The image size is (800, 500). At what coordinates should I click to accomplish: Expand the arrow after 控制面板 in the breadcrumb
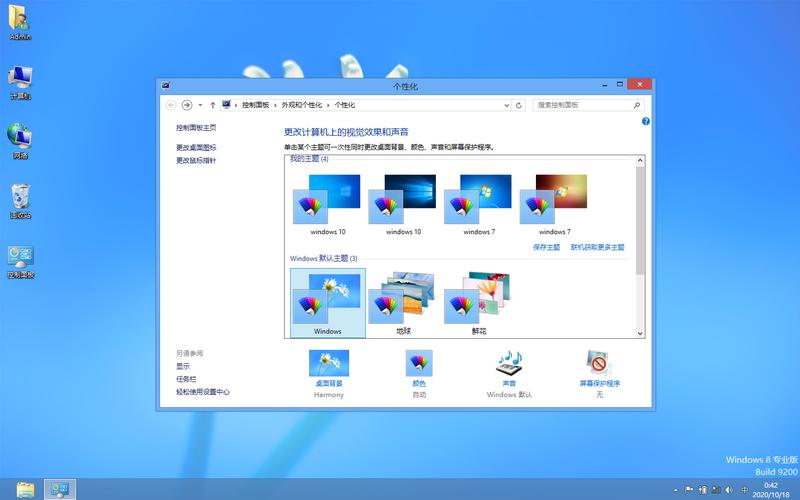tap(276, 105)
